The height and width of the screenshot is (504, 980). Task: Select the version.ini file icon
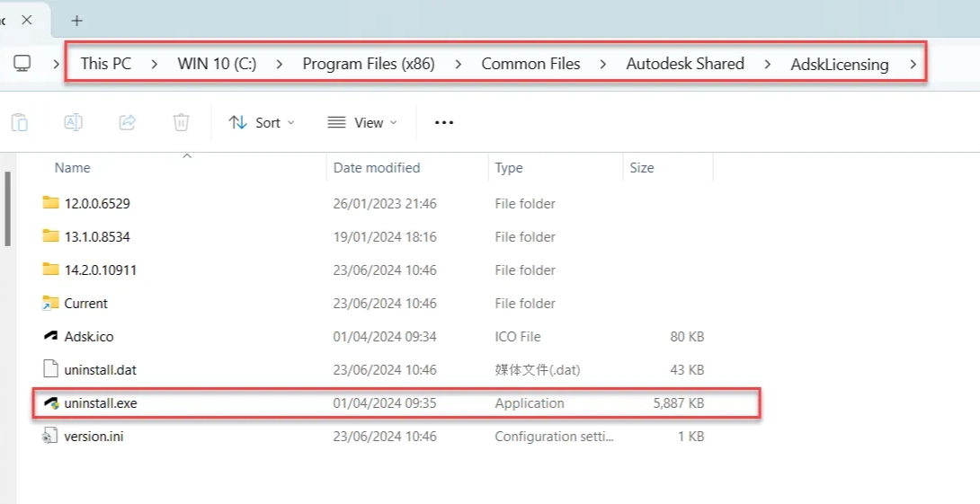(x=50, y=436)
